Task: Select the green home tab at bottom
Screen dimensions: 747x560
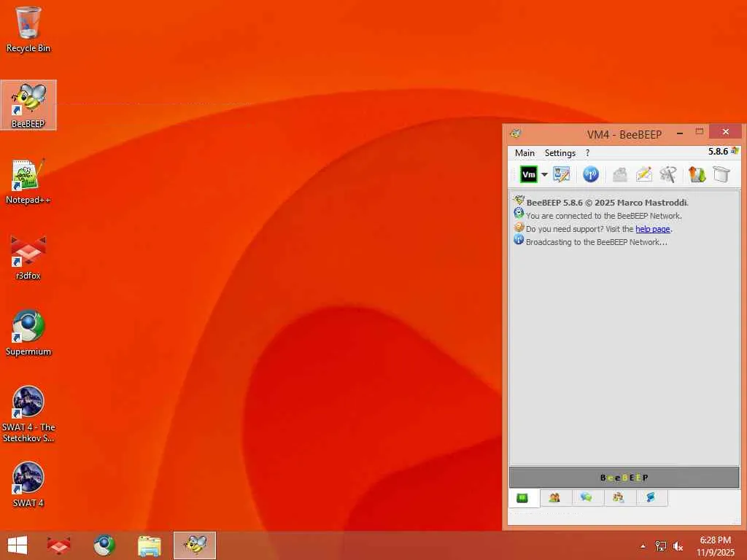Action: pyautogui.click(x=522, y=498)
